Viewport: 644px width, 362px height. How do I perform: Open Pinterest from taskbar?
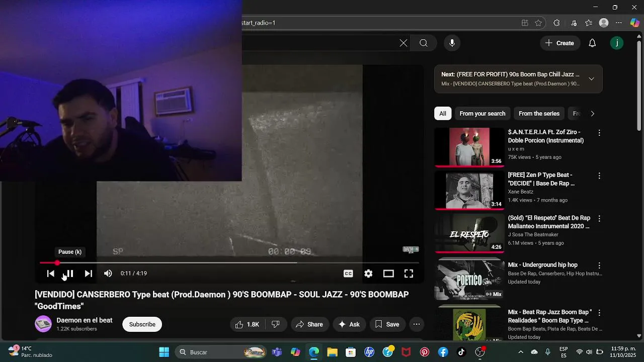coord(425,352)
